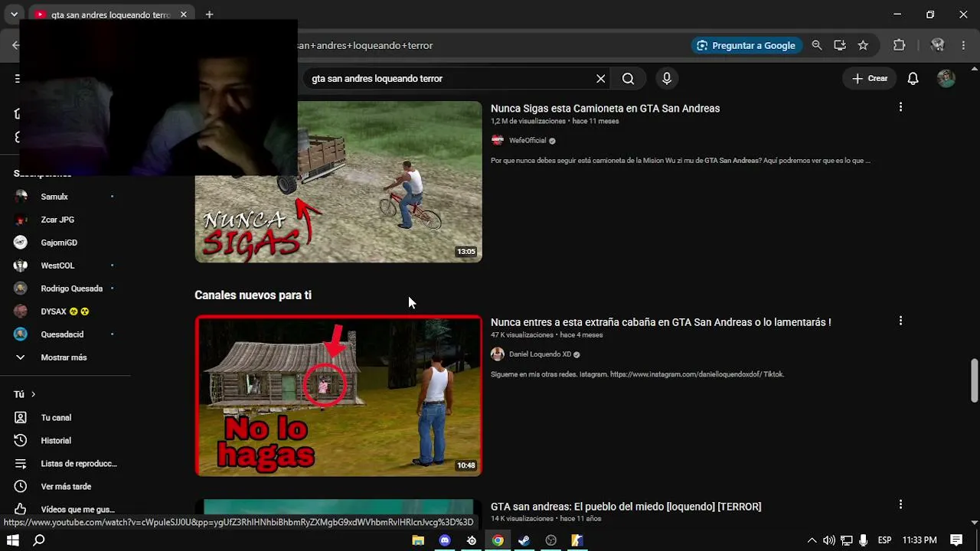Switch the ESP input language indicator
This screenshot has width=980, height=551.
pyautogui.click(x=884, y=540)
